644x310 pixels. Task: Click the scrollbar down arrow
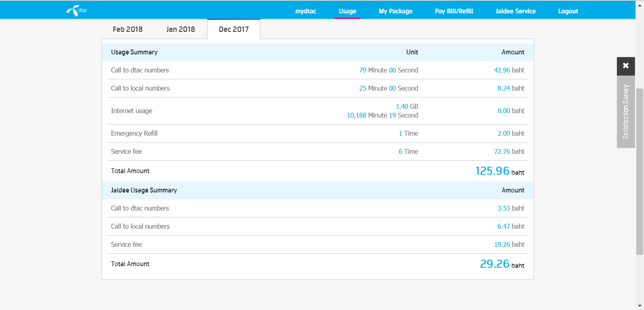[640, 306]
